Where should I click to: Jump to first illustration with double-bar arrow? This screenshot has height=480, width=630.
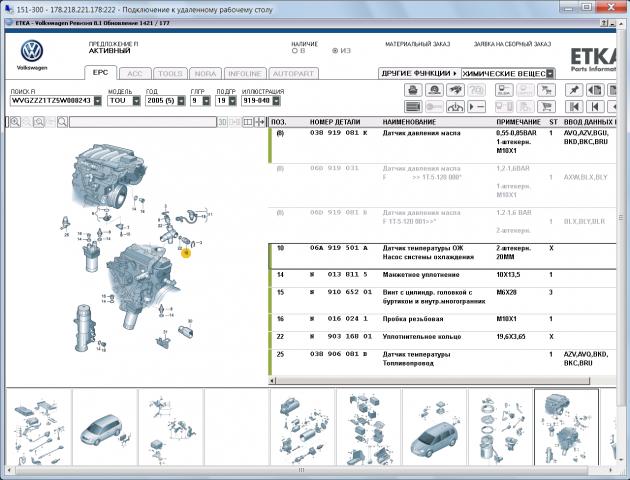click(574, 107)
